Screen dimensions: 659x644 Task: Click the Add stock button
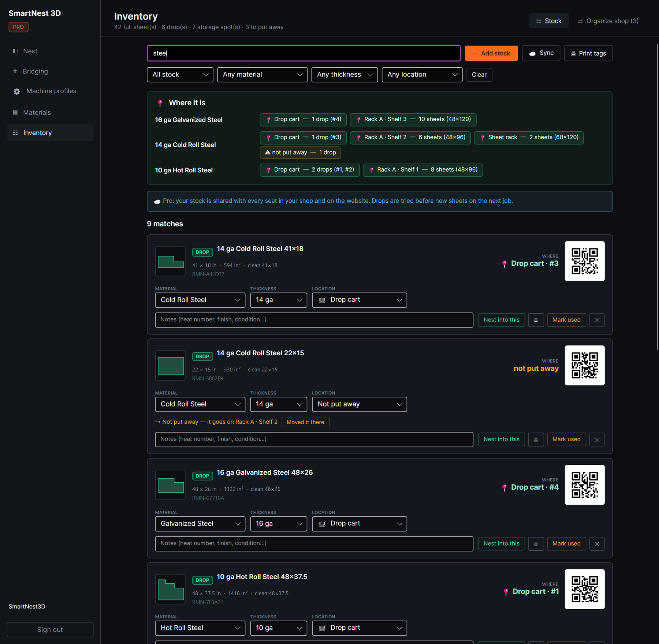pyautogui.click(x=491, y=53)
